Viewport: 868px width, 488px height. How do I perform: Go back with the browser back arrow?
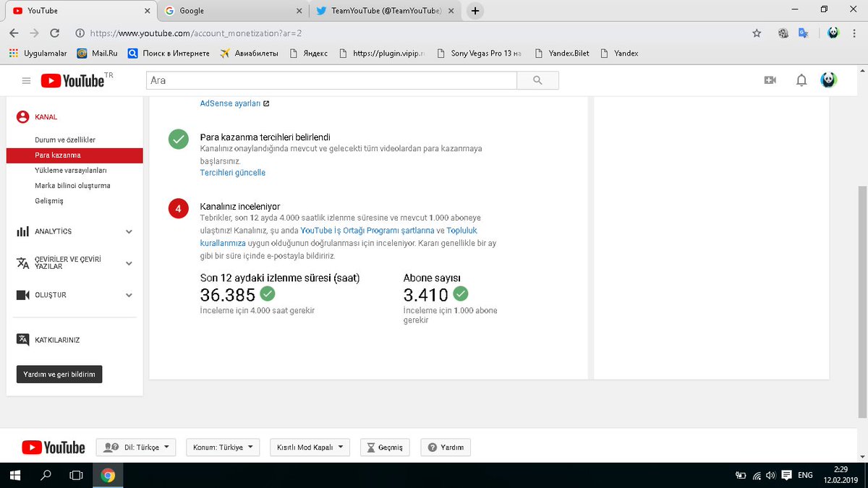click(14, 33)
